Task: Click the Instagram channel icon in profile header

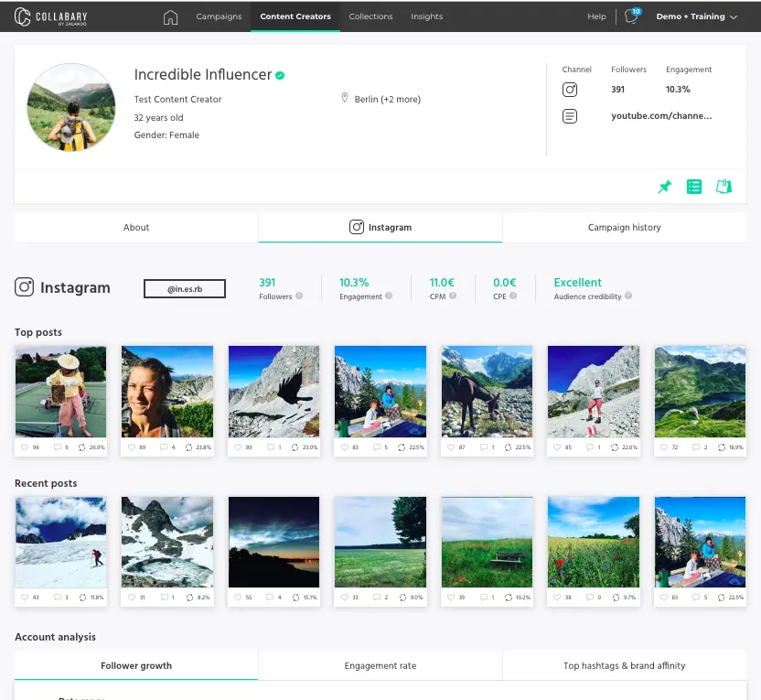Action: coord(570,90)
